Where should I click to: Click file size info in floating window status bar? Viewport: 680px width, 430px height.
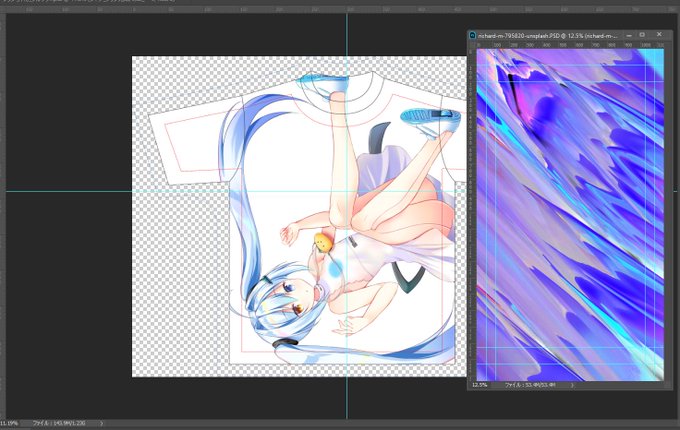click(x=530, y=385)
